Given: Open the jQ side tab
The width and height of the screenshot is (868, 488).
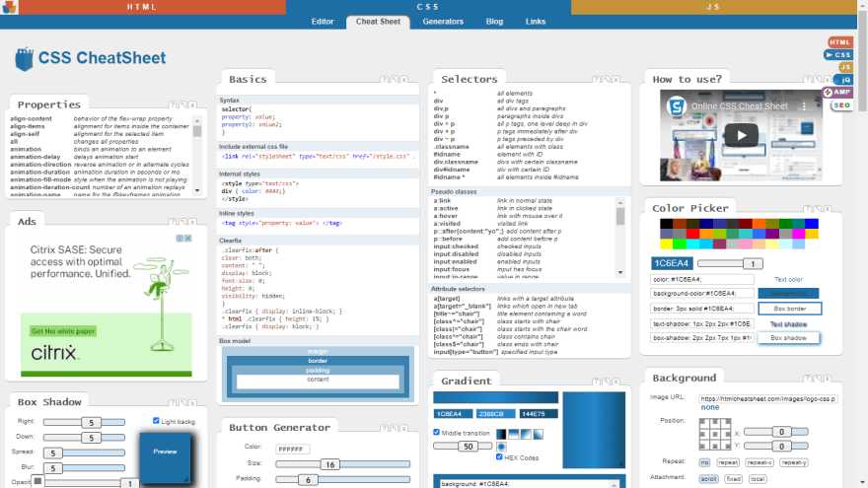Looking at the screenshot, I should click(844, 80).
